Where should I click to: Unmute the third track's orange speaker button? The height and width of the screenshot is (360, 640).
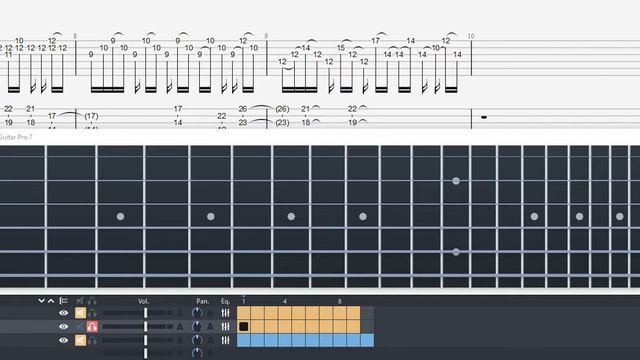tap(80, 340)
